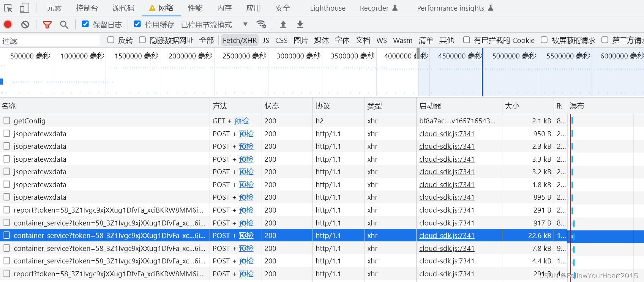Open the network search magnifier icon
This screenshot has width=644, height=282.
(x=64, y=25)
